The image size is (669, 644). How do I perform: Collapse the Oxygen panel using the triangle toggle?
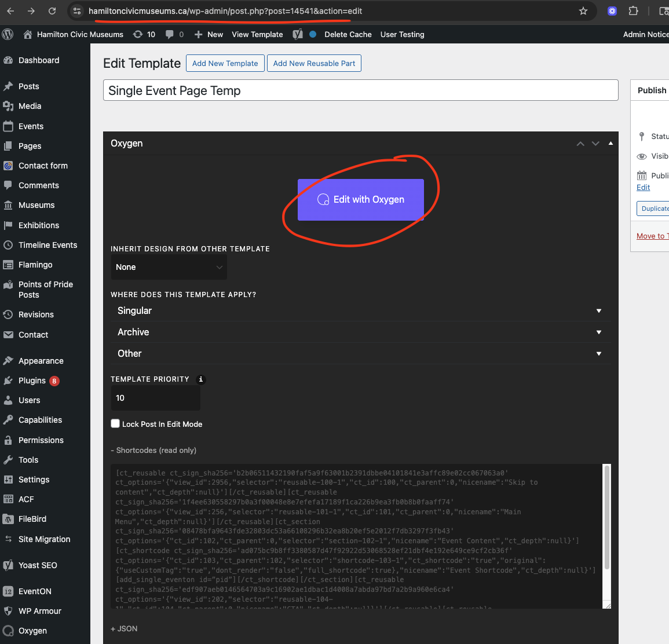click(x=610, y=144)
